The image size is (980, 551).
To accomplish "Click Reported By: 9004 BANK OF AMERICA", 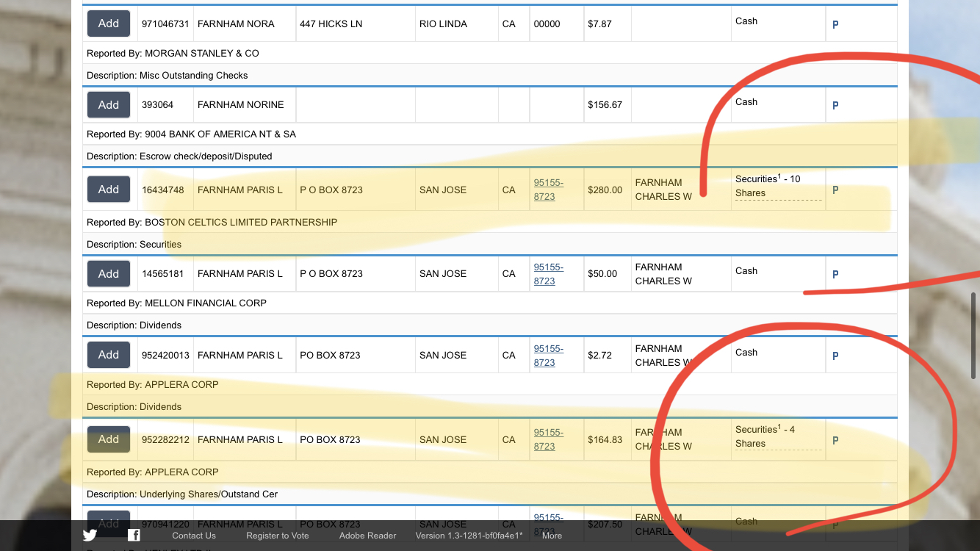I will tap(191, 134).
